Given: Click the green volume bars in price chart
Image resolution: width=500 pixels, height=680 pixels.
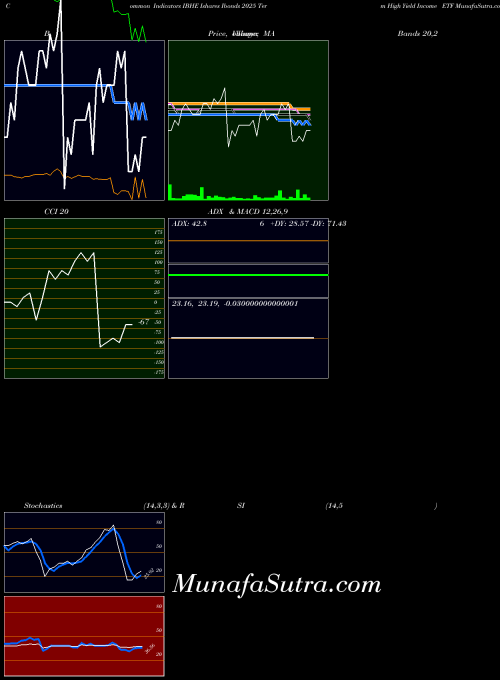Looking at the screenshot, I should (x=239, y=193).
